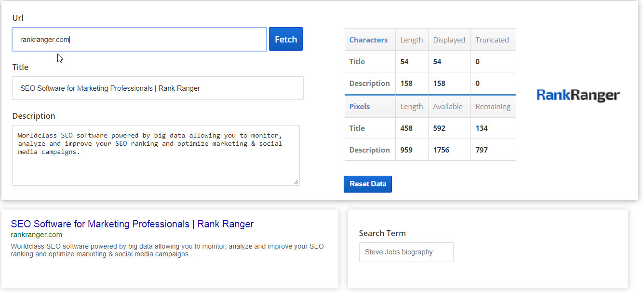Screen dimensions: 644x293
Task: Select the Pixels table header
Action: pos(359,107)
